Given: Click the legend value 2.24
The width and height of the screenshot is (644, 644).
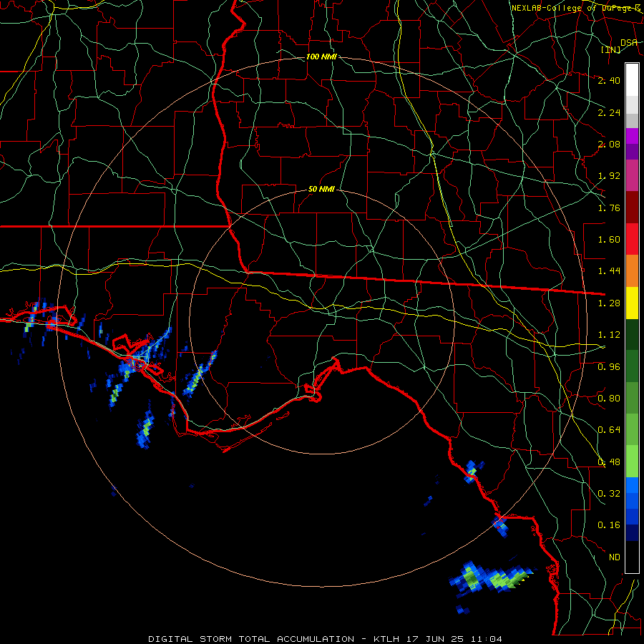Looking at the screenshot, I should point(609,112).
